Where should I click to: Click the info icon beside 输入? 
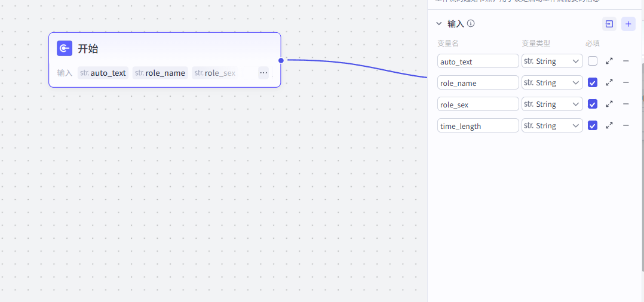[471, 24]
